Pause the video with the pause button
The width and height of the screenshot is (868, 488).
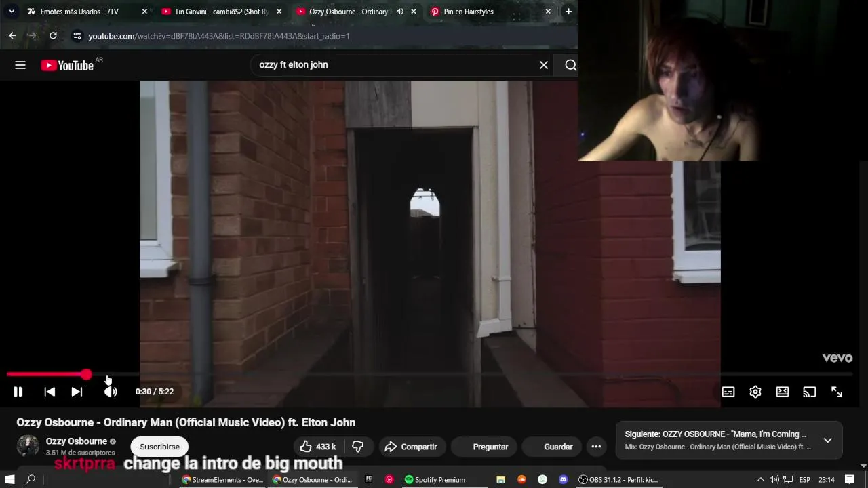pos(18,392)
